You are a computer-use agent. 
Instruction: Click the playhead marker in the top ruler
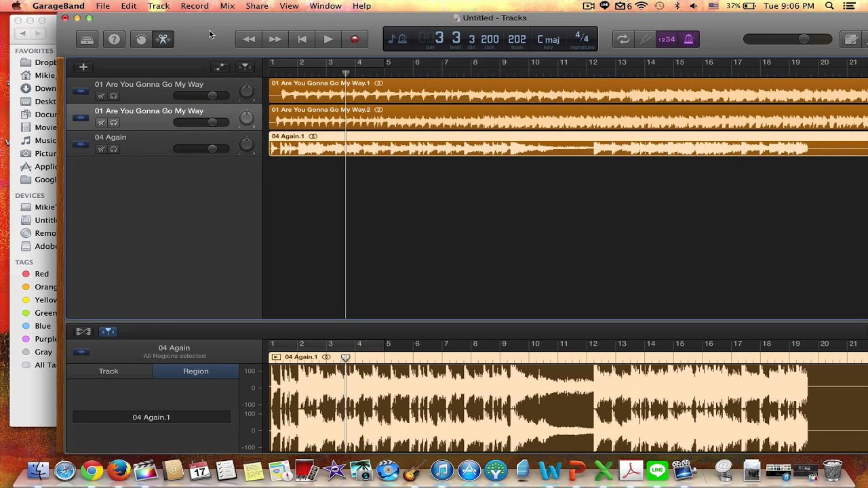tap(345, 73)
